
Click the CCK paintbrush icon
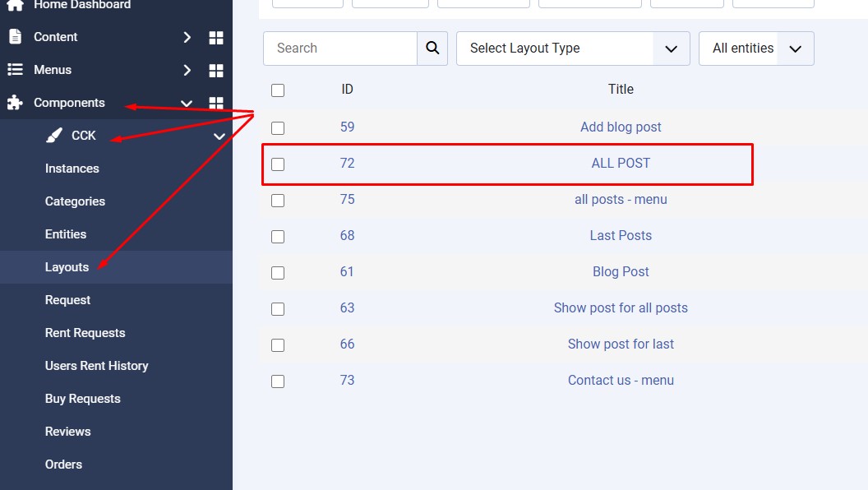(54, 136)
